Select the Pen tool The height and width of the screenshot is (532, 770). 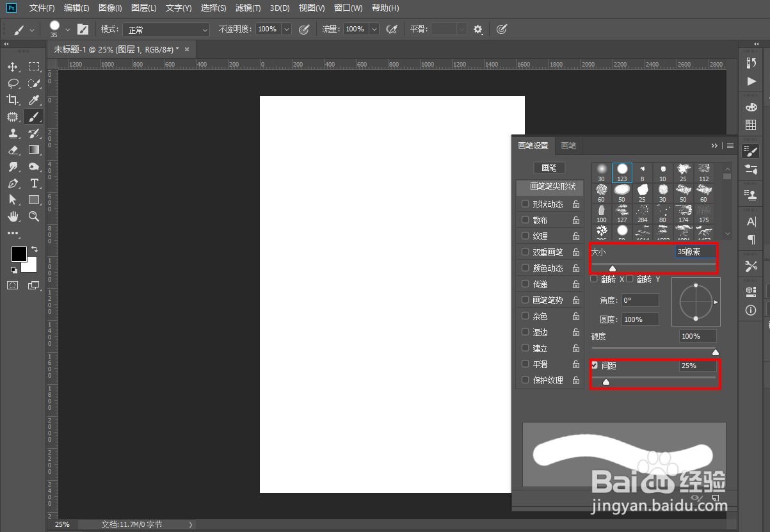pos(12,183)
